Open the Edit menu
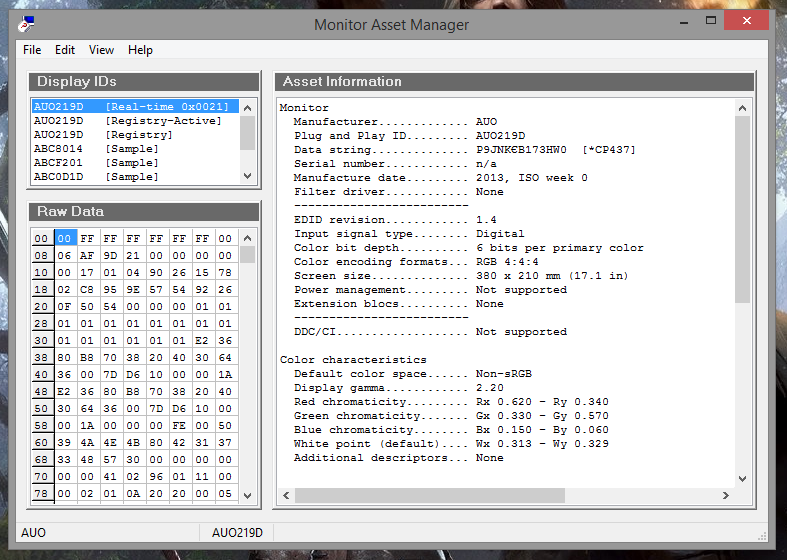 65,50
